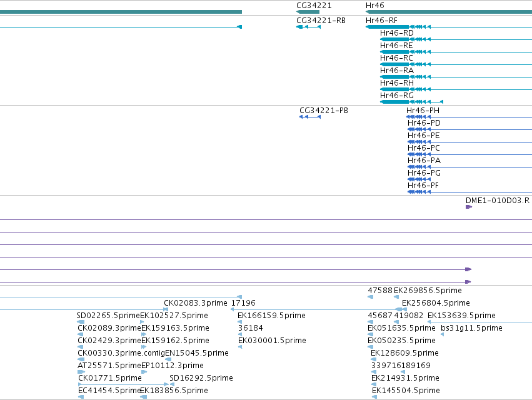Click feature label 339716
This screenshot has width=532, height=400.
(386, 366)
